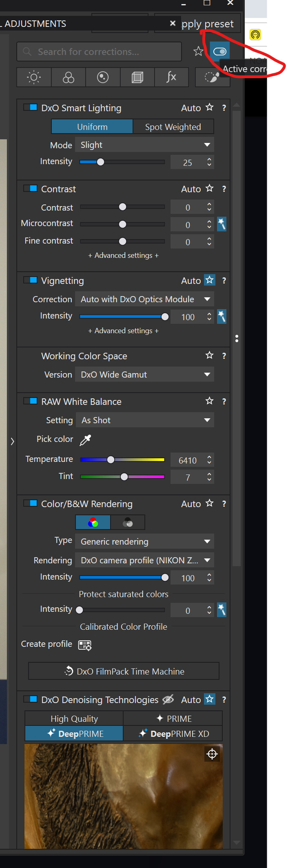Select PRIME denoising tab

click(173, 719)
